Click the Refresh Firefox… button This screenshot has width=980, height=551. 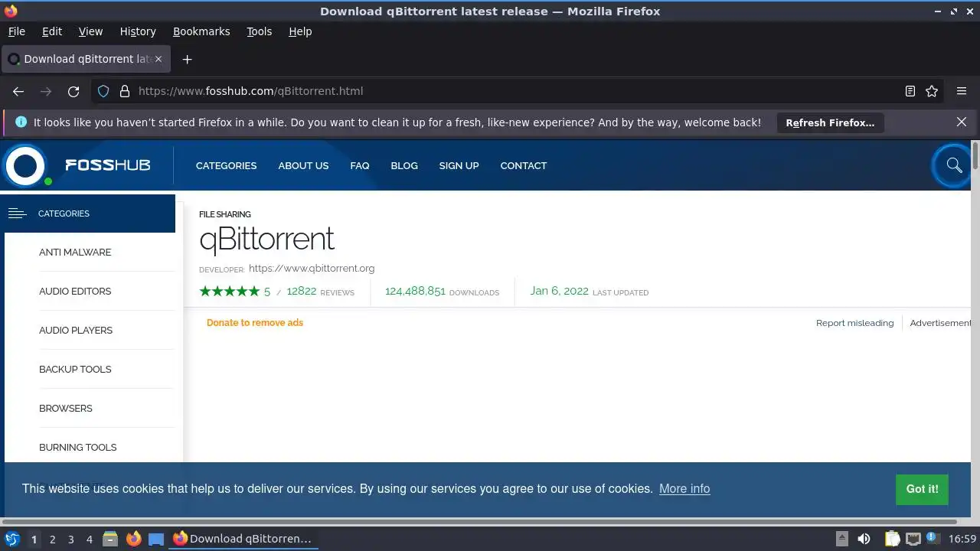coord(830,122)
